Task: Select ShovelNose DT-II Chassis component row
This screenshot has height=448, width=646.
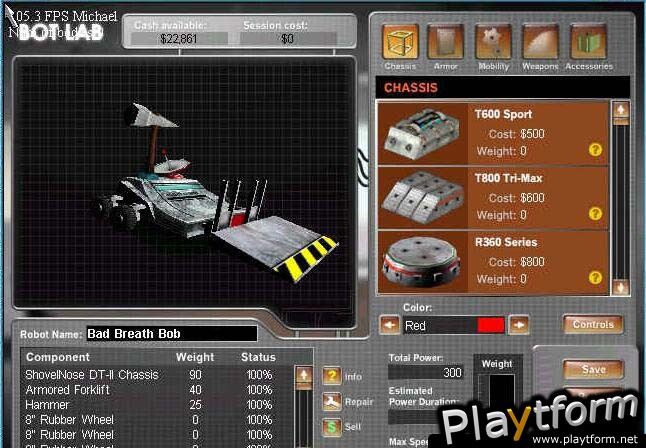Action: coord(159,375)
